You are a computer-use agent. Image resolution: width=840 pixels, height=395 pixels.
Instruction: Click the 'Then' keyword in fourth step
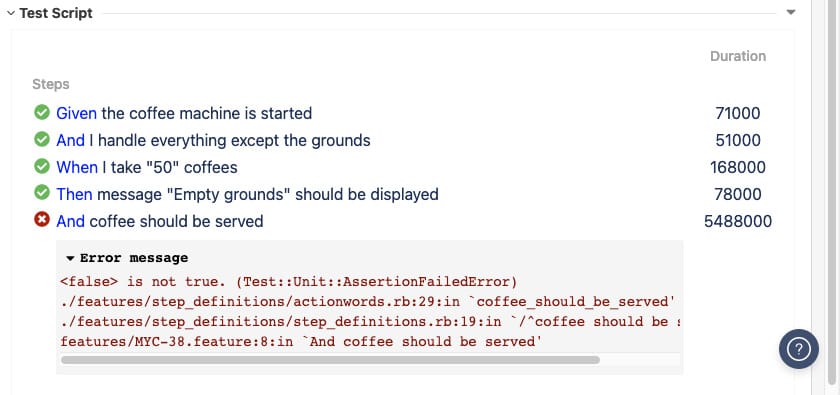tap(74, 194)
